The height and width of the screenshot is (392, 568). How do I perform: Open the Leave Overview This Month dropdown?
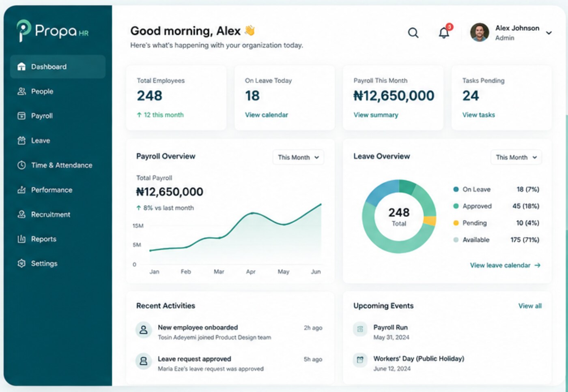pos(516,157)
